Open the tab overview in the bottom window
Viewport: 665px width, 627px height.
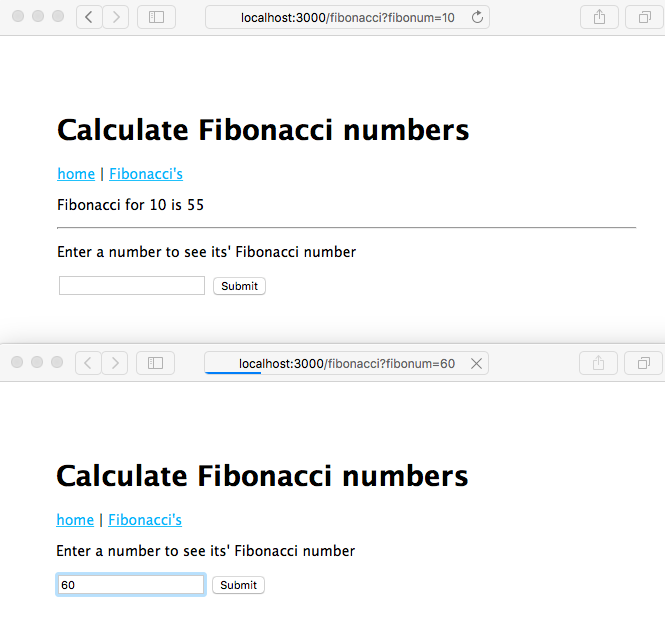(643, 363)
